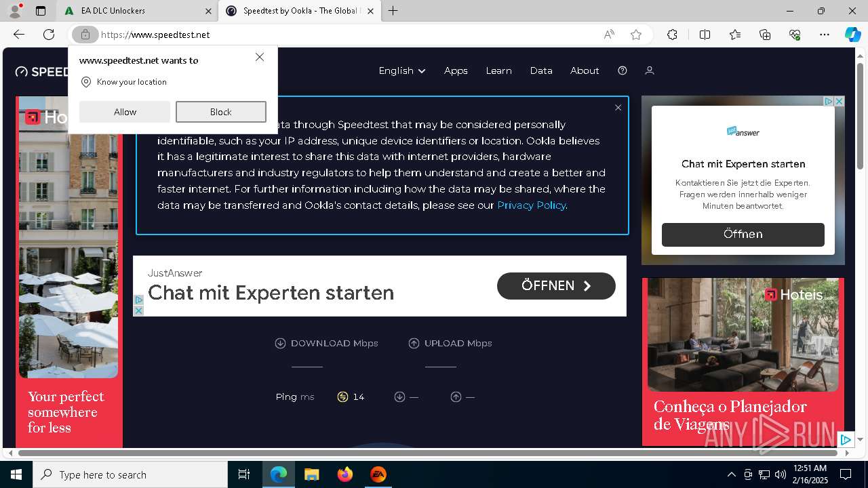868x488 pixels.
Task: Open browser extensions menu
Action: 672,35
